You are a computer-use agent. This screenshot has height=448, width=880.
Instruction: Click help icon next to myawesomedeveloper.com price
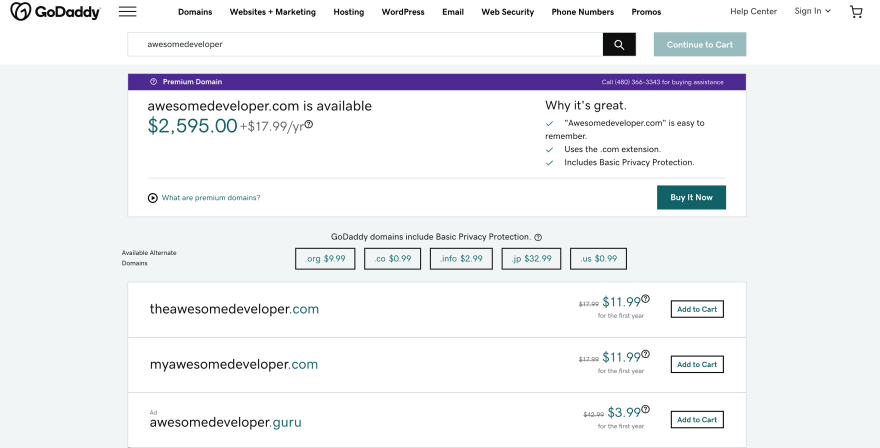[x=645, y=354]
